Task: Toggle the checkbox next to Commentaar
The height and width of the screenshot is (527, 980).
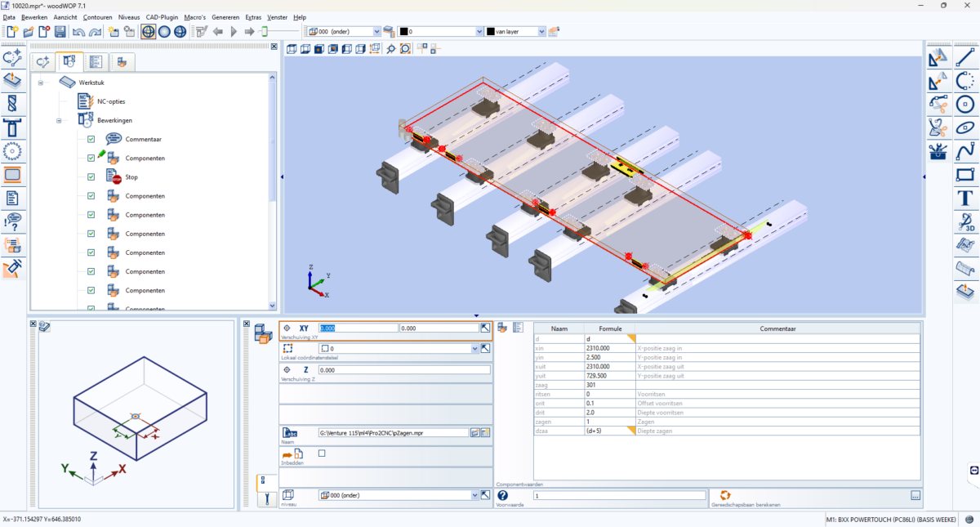Action: click(x=91, y=138)
